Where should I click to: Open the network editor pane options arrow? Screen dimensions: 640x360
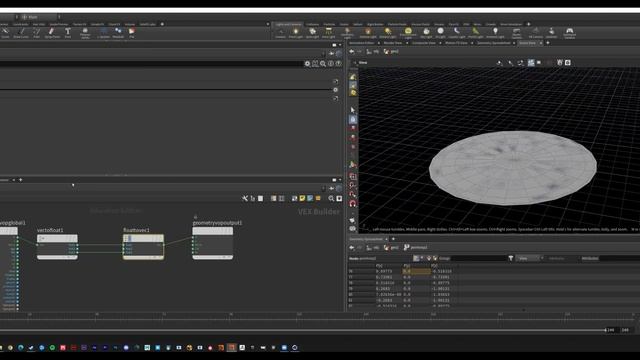340,180
